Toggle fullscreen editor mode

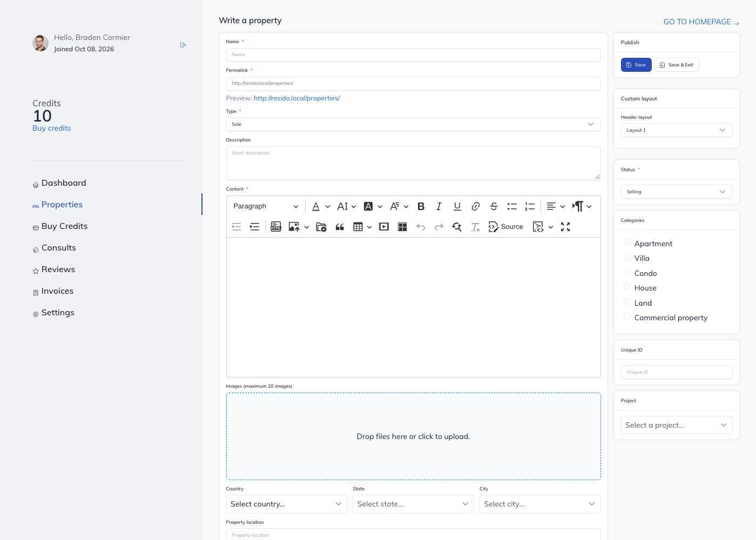[565, 227]
